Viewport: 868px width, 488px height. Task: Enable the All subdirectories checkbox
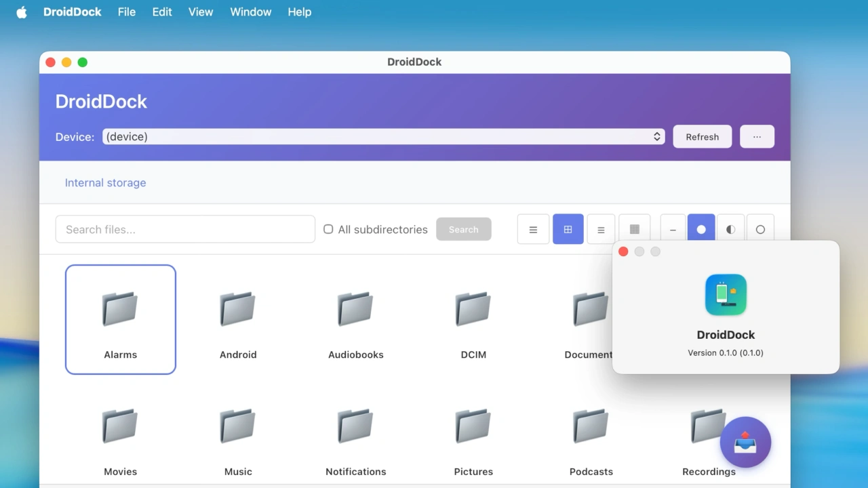328,229
